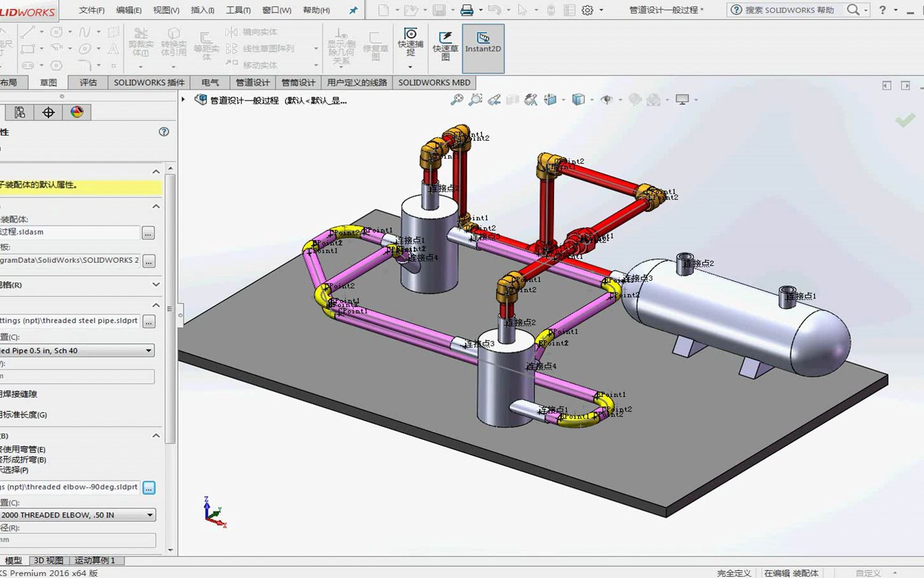The height and width of the screenshot is (578, 924).
Task: Switch to the 3D 视图 bottom tab
Action: 49,560
